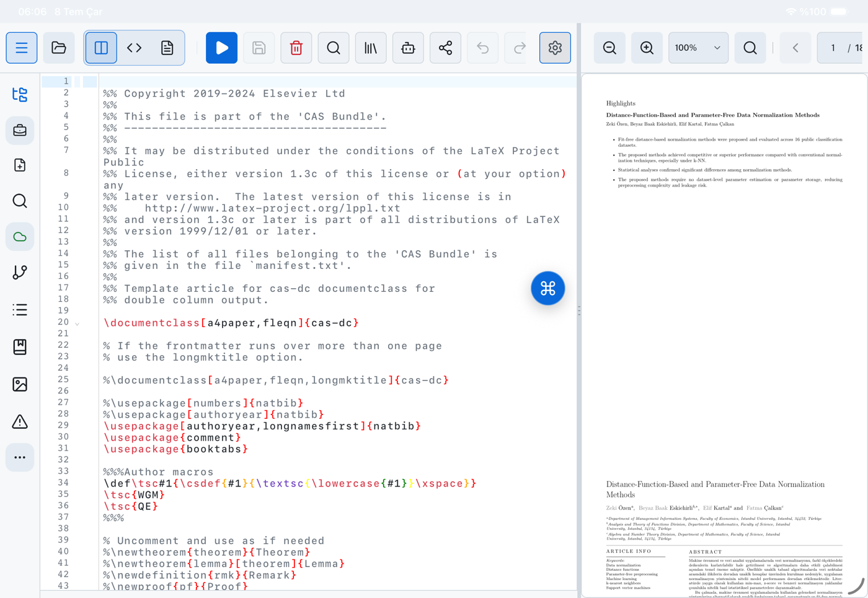Search within the PDF preview
Image resolution: width=868 pixels, height=598 pixels.
coord(750,48)
